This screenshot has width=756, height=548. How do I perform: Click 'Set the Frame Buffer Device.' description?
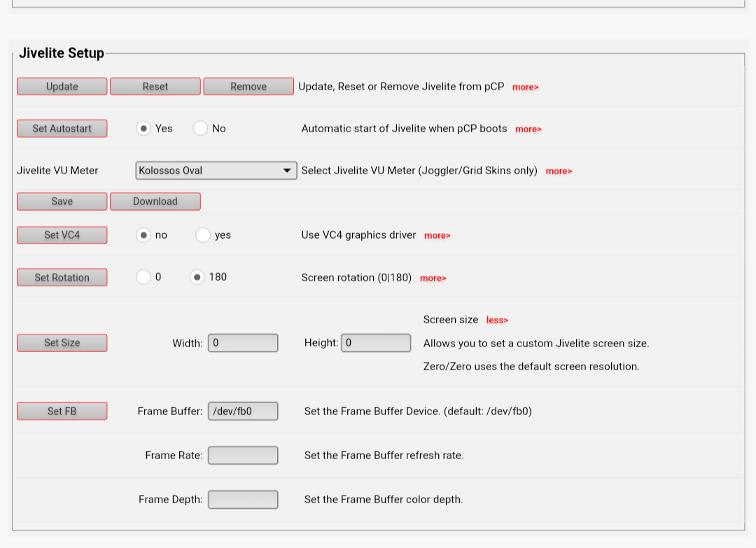418,411
